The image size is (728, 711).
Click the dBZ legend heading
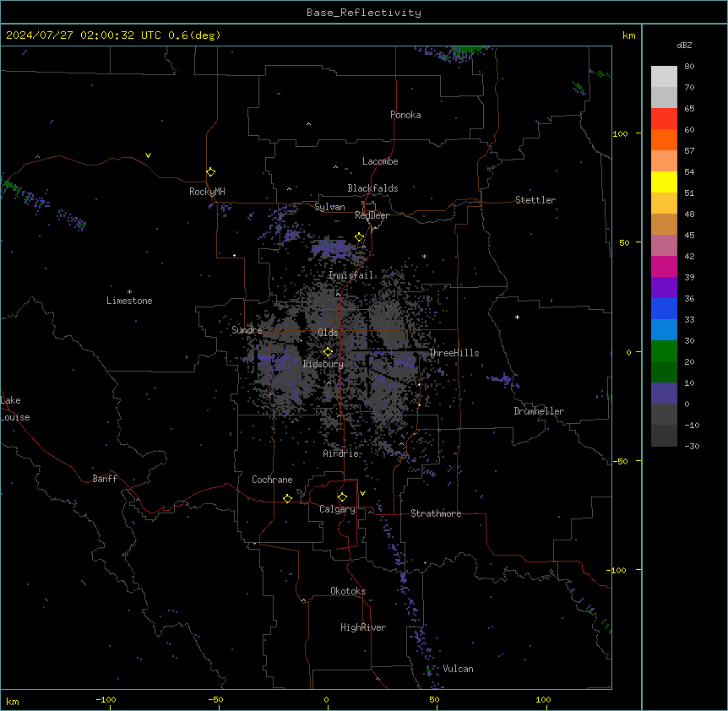[x=684, y=46]
